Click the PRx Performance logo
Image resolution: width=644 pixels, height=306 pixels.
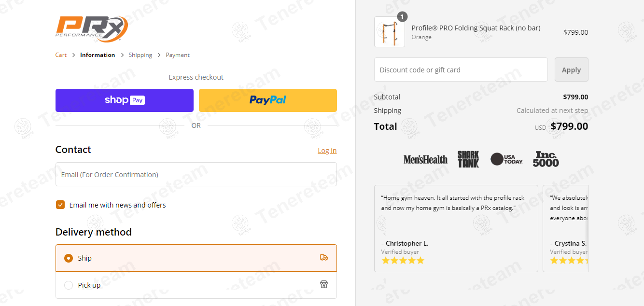point(92,29)
